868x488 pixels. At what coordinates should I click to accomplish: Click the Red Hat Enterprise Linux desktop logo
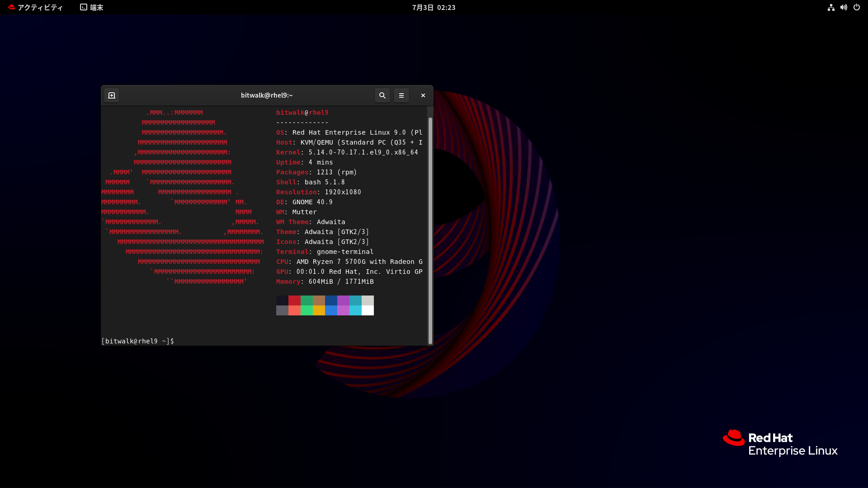point(780,443)
